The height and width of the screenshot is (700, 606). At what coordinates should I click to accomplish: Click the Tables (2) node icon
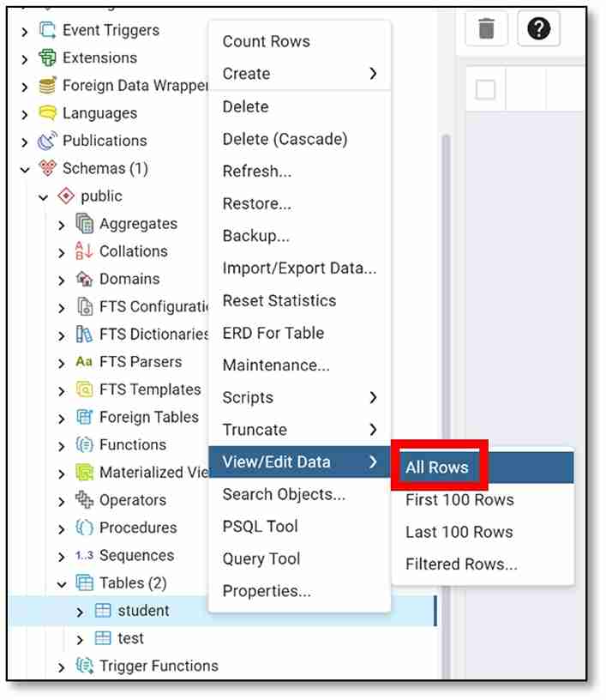tap(84, 583)
